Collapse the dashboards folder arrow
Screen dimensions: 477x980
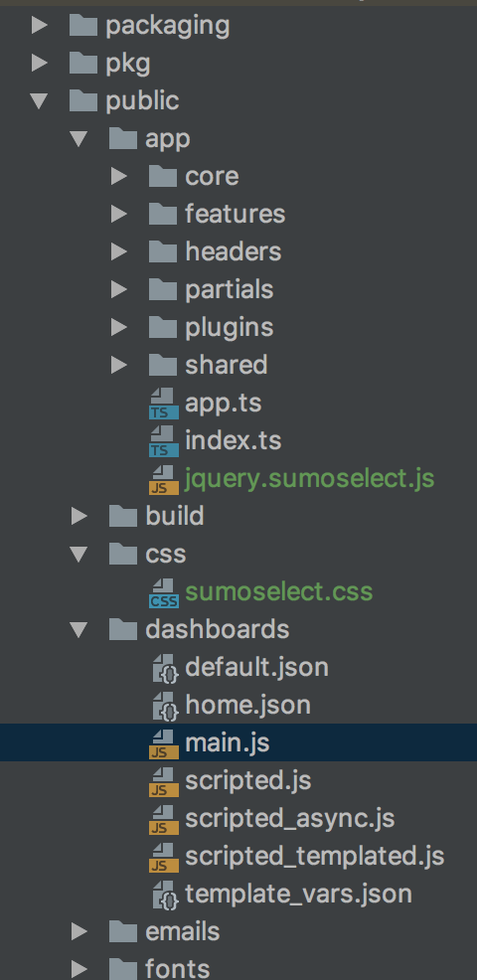tap(79, 629)
